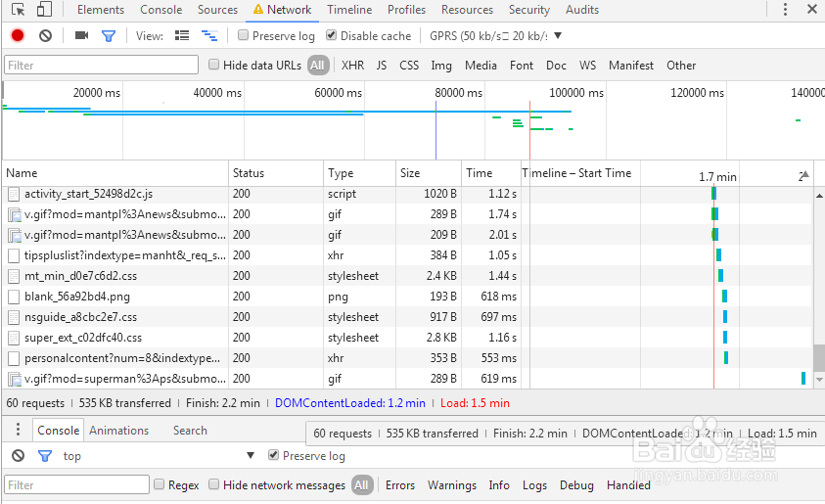Click the icon beside personalcontent?num=8 row
This screenshot has width=825, height=504.
pos(15,358)
